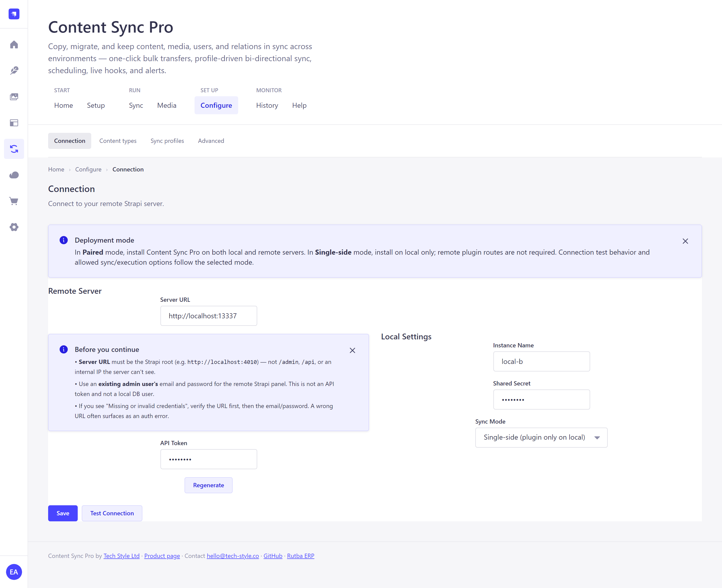Click the Configure breadcrumb link
722x588 pixels.
[88, 169]
